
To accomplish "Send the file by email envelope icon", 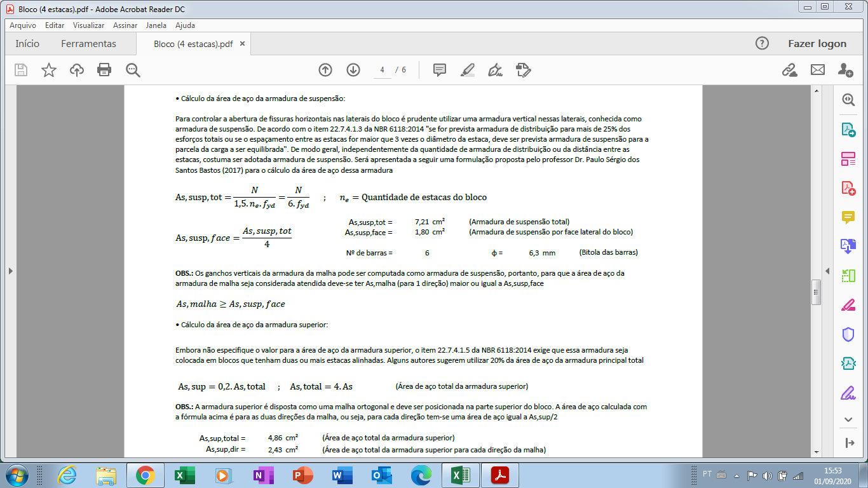I will coord(818,70).
